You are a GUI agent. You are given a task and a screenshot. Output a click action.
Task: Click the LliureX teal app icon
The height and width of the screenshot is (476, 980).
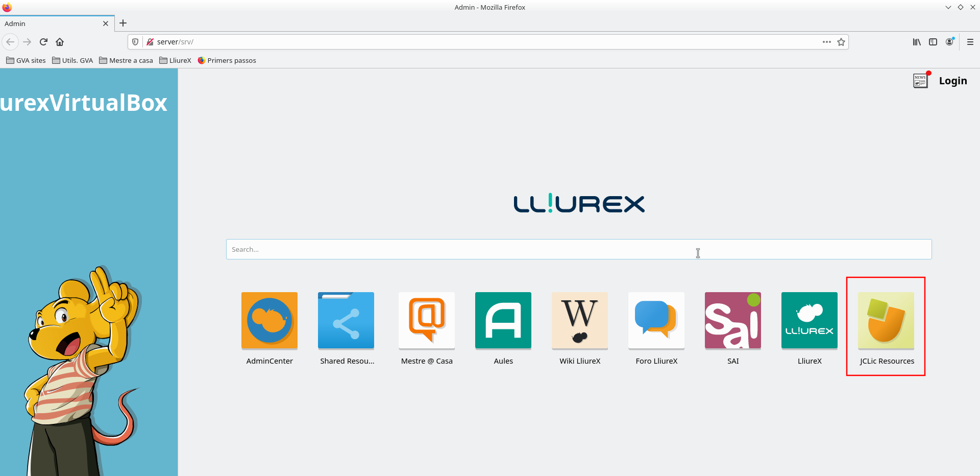(809, 320)
